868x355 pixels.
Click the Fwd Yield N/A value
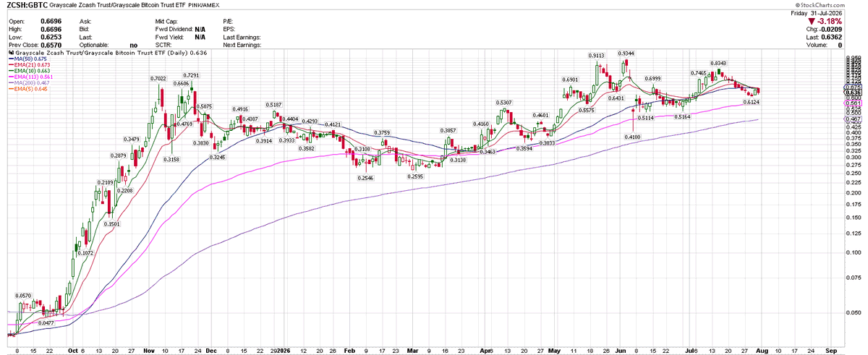200,37
